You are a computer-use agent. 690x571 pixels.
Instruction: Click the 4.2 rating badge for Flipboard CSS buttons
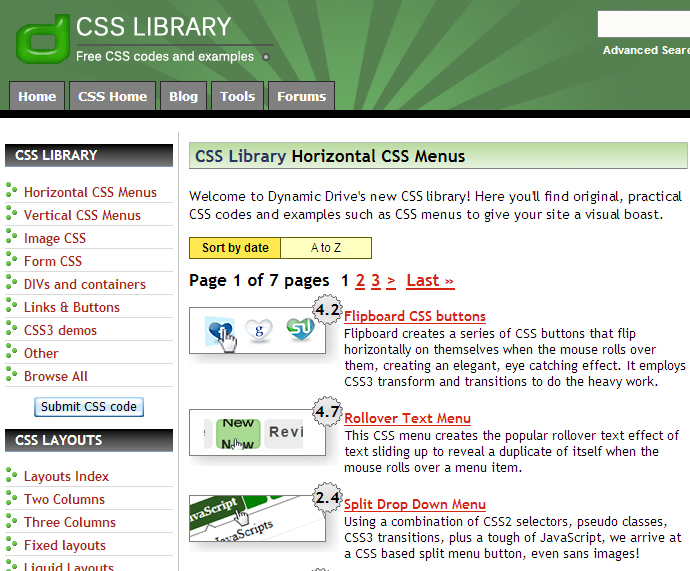tap(327, 310)
